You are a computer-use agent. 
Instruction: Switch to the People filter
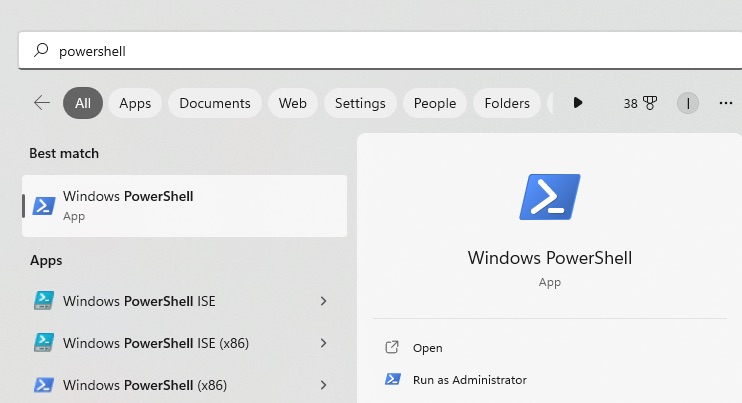435,103
